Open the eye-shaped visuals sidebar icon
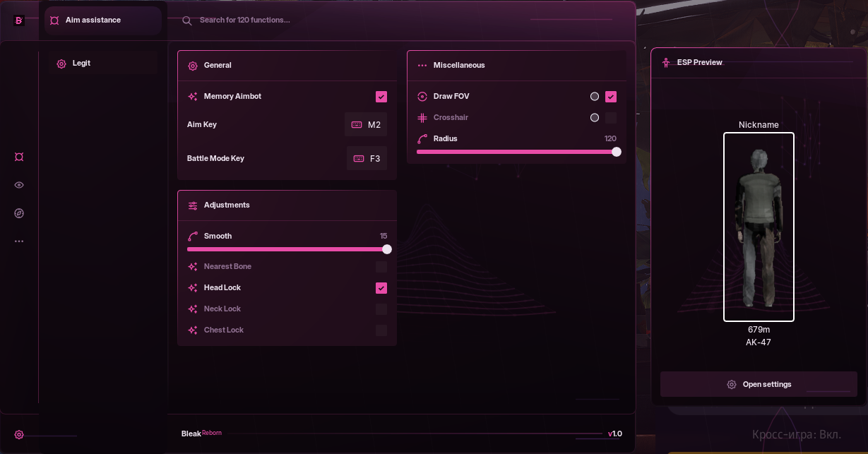Viewport: 868px width, 454px height. 19,185
